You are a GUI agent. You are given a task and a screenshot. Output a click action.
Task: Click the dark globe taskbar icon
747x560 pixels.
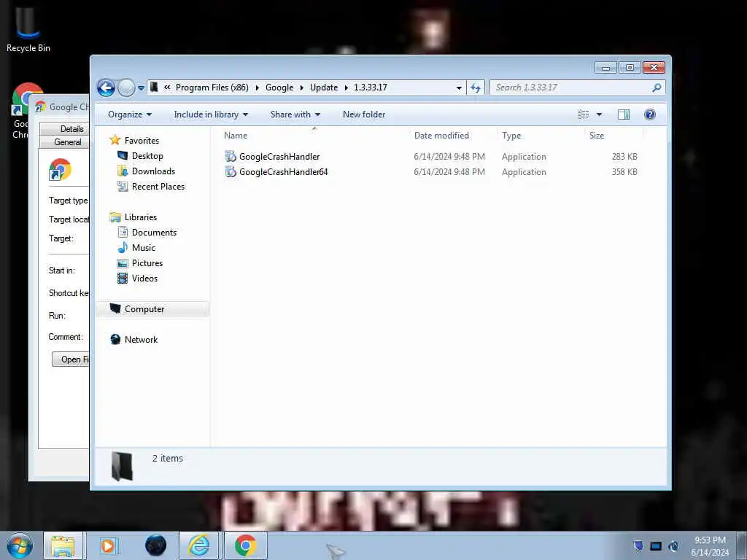pyautogui.click(x=156, y=545)
